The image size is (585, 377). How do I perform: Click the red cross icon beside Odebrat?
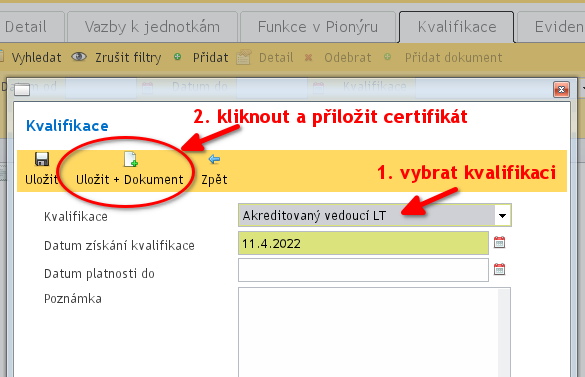click(308, 57)
